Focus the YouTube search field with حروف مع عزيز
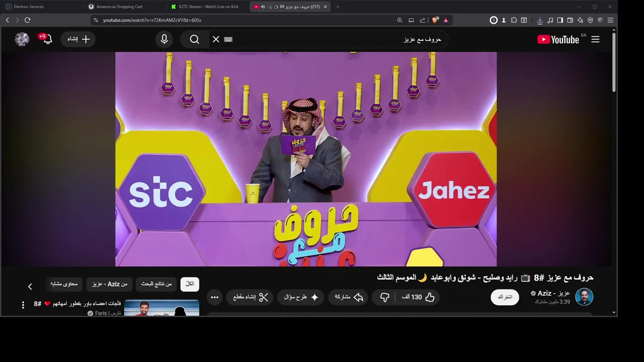The height and width of the screenshot is (362, 644). (341, 39)
